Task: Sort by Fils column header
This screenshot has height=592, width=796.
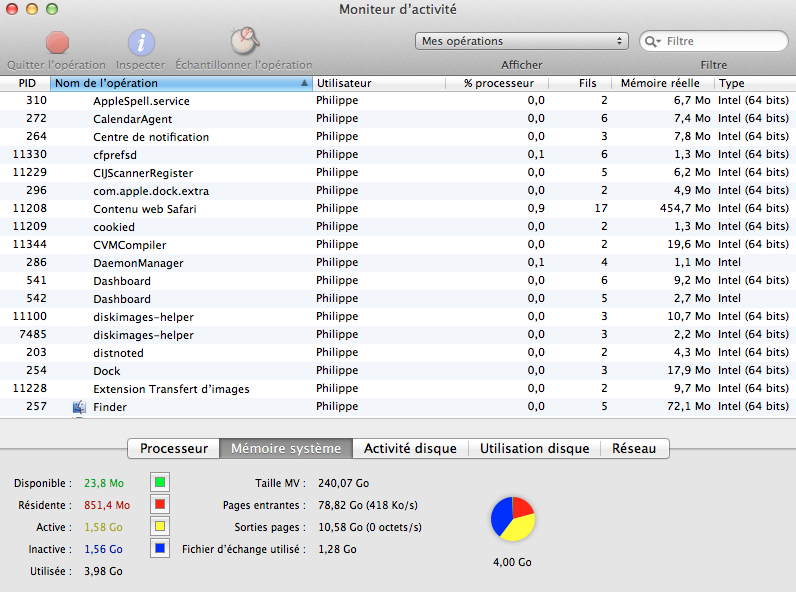Action: click(581, 83)
